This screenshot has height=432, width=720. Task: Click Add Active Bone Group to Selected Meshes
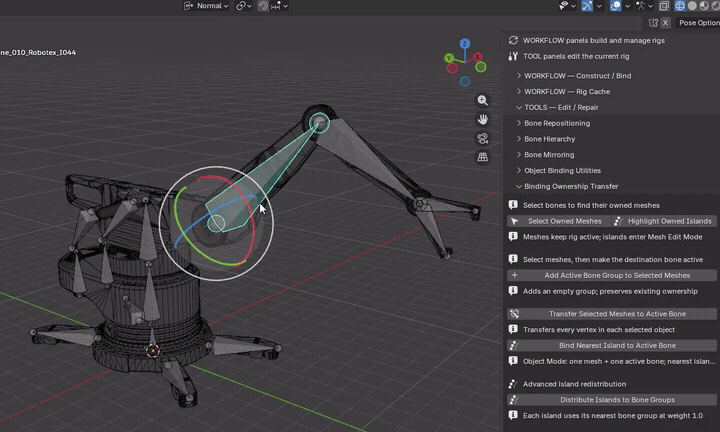click(x=612, y=275)
